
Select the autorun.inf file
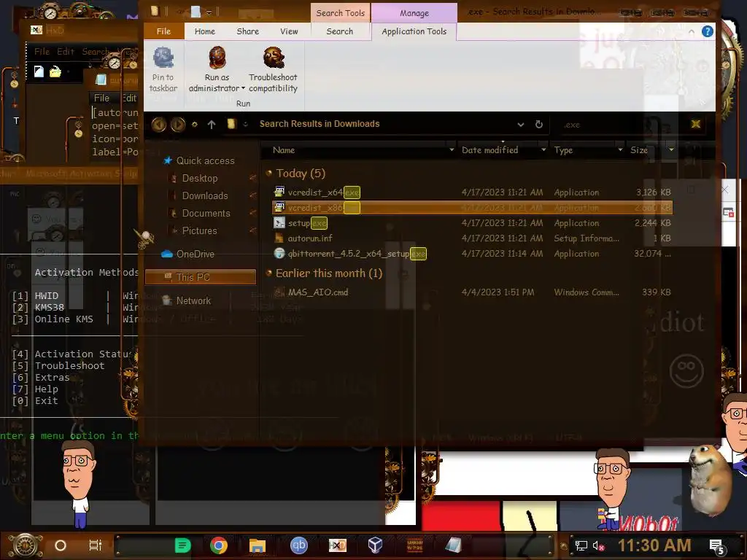tap(310, 238)
